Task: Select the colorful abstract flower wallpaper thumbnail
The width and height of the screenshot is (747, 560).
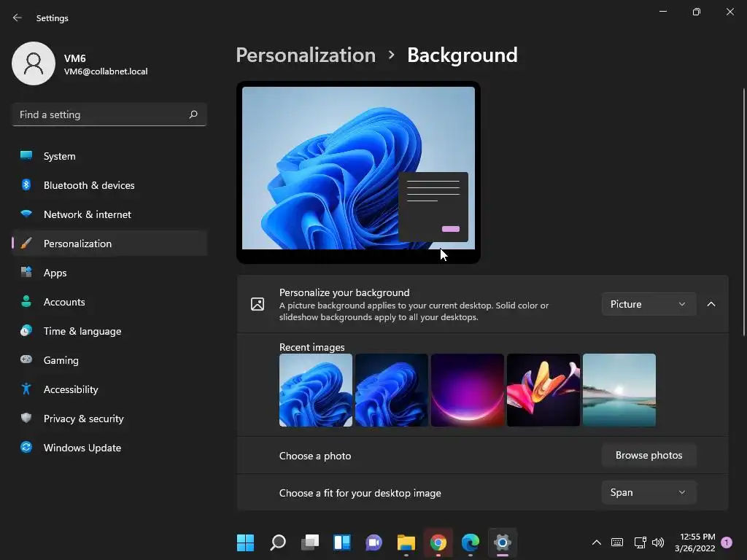Action: (x=543, y=390)
